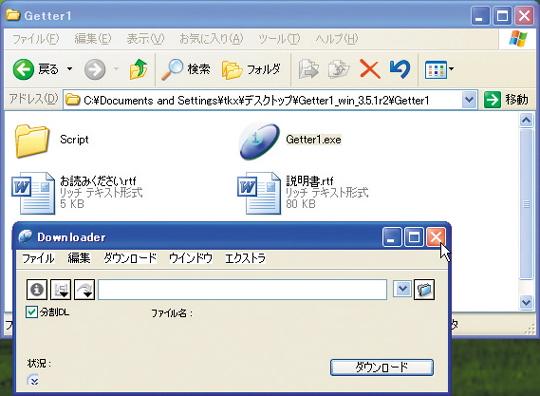Click the お読みください.rtf file name
Image resolution: width=540 pixels, height=396 pixels.
98,181
